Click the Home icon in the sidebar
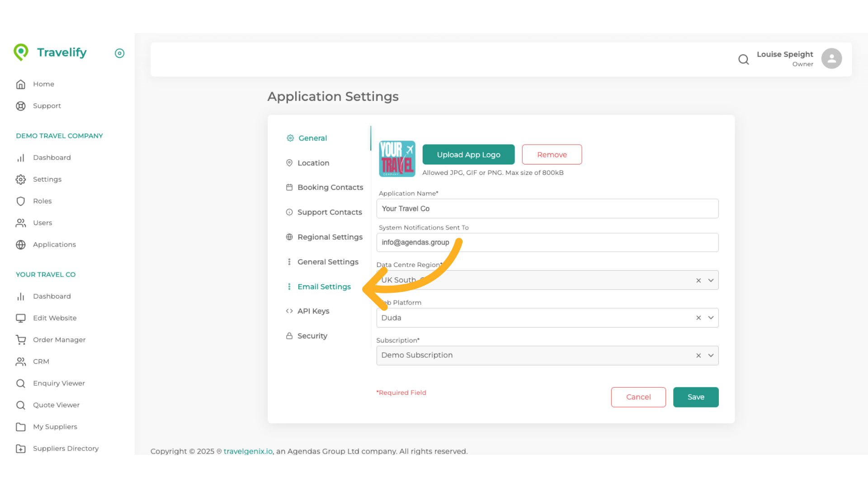 21,84
